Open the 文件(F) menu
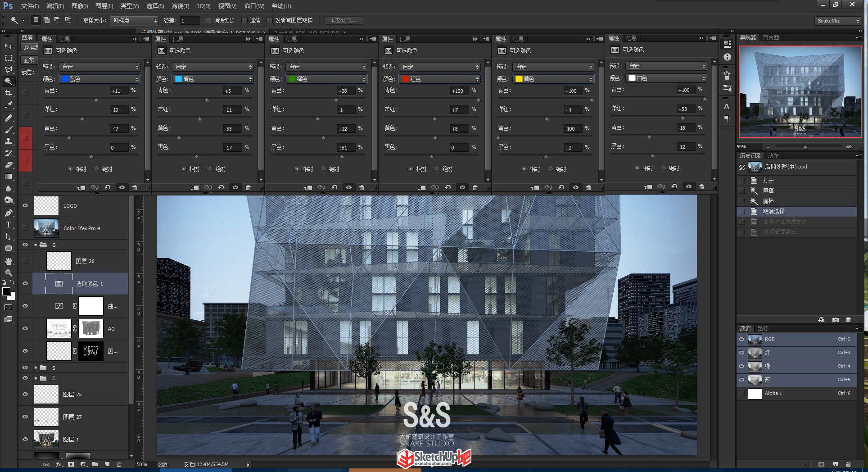The image size is (868, 472). click(30, 6)
